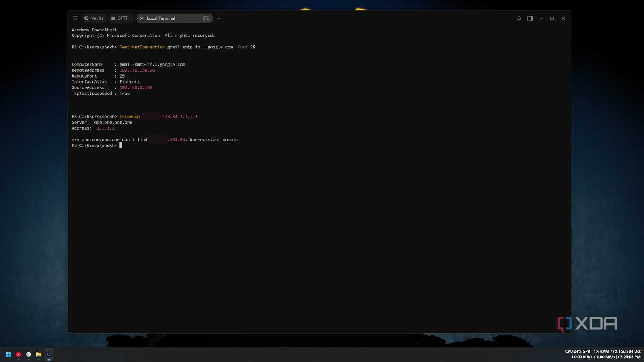Add a new tab with plus icon
This screenshot has width=644, height=362.
tap(219, 18)
